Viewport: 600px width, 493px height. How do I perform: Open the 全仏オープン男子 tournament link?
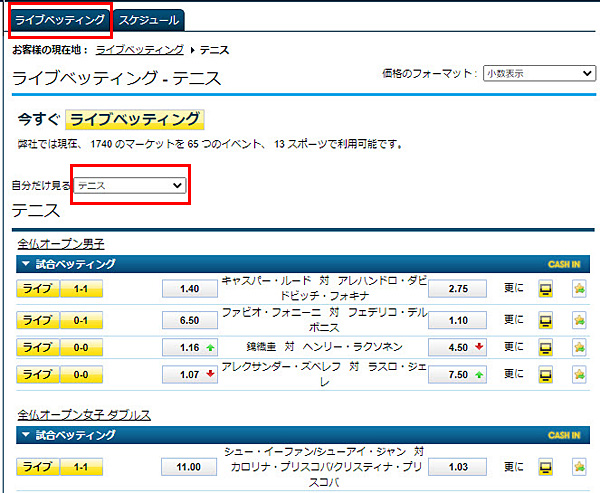tap(61, 244)
